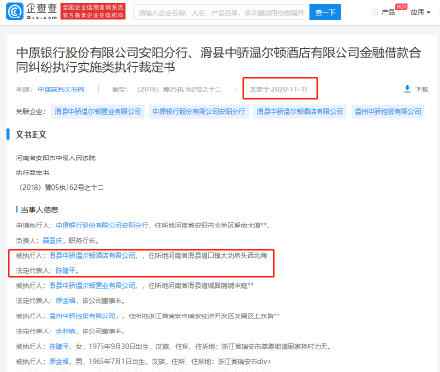Click the 下载 download text
The image size is (440, 372).
click(x=422, y=89)
